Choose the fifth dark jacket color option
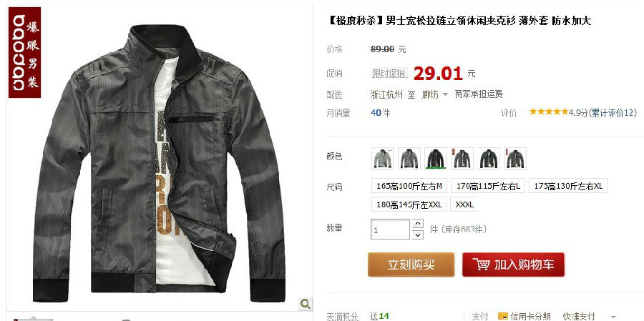644x321 pixels. pyautogui.click(x=489, y=159)
